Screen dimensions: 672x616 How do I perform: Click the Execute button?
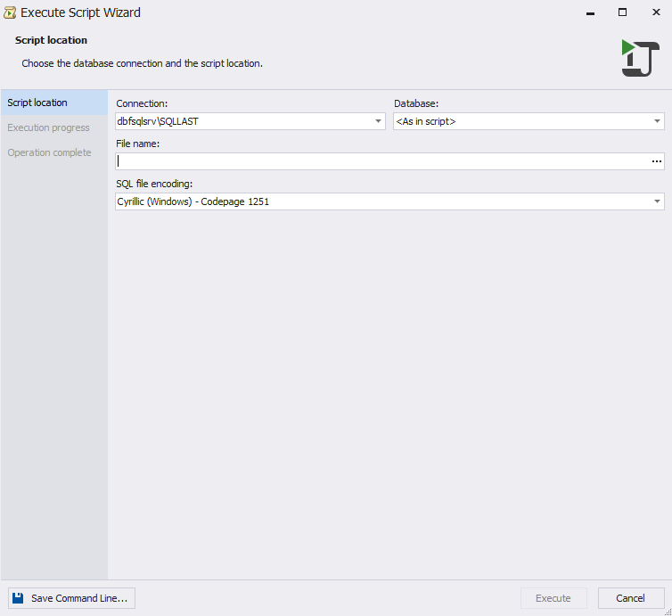[x=553, y=598]
